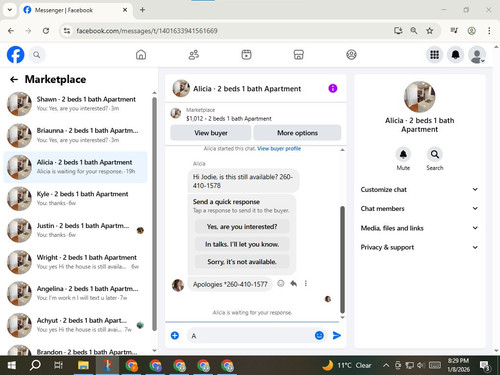Viewport: 500px width, 375px height.
Task: Open the browser zoom magnifier icon
Action: [414, 31]
